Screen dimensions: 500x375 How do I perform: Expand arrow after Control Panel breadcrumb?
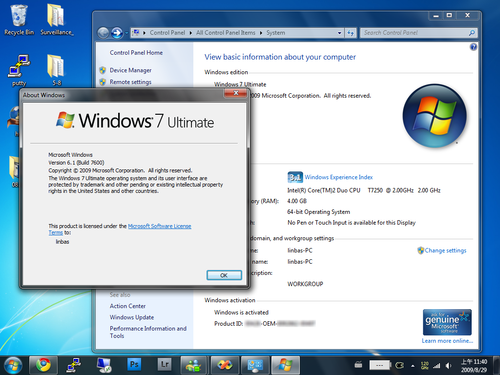(191, 33)
